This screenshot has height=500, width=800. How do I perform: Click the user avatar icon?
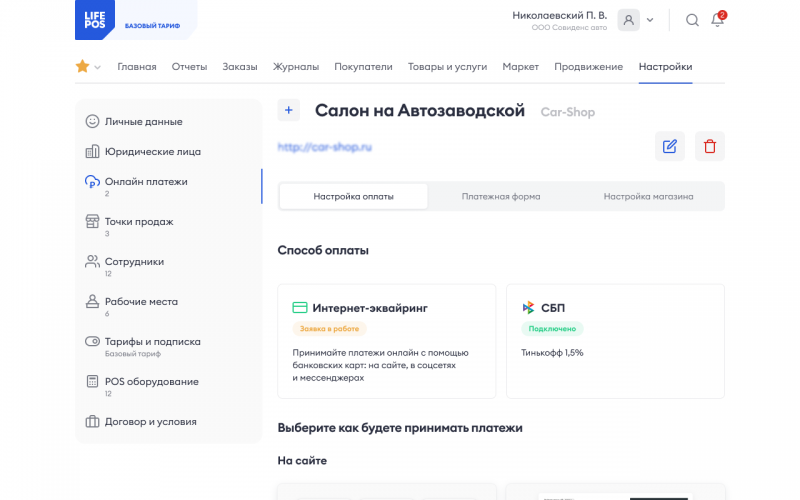tap(629, 20)
